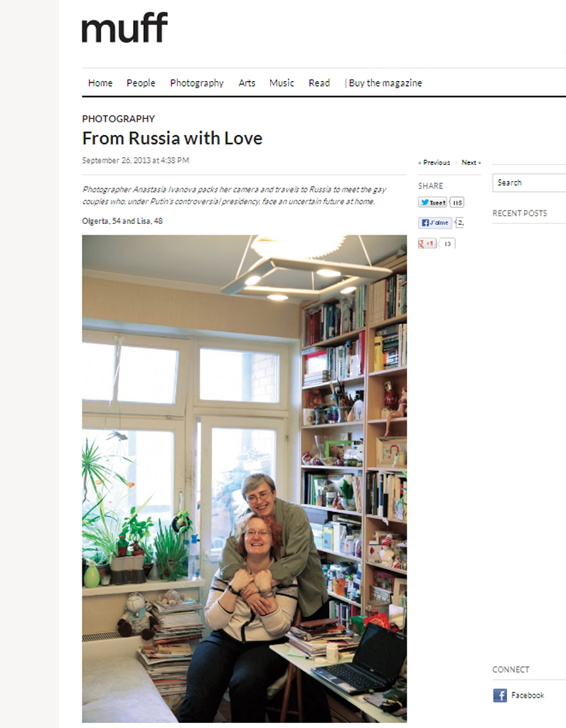Navigate to the Arts section
The height and width of the screenshot is (728, 566).
click(247, 83)
